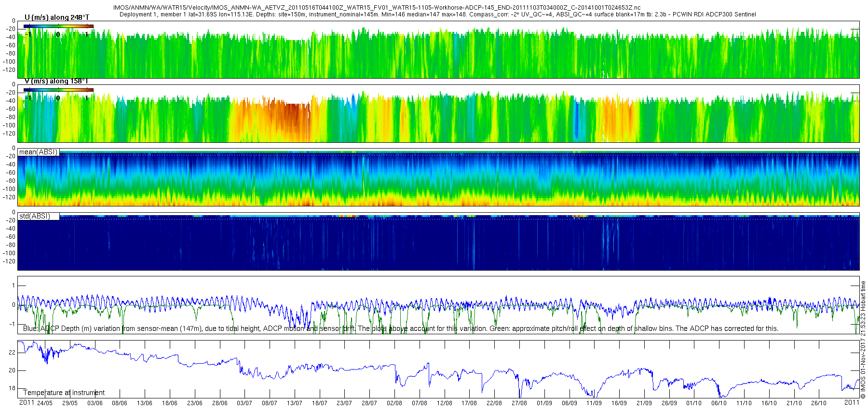This screenshot has width=868, height=410.
Task: Click the 'Temperature at instrument' label
Action: 64,393
